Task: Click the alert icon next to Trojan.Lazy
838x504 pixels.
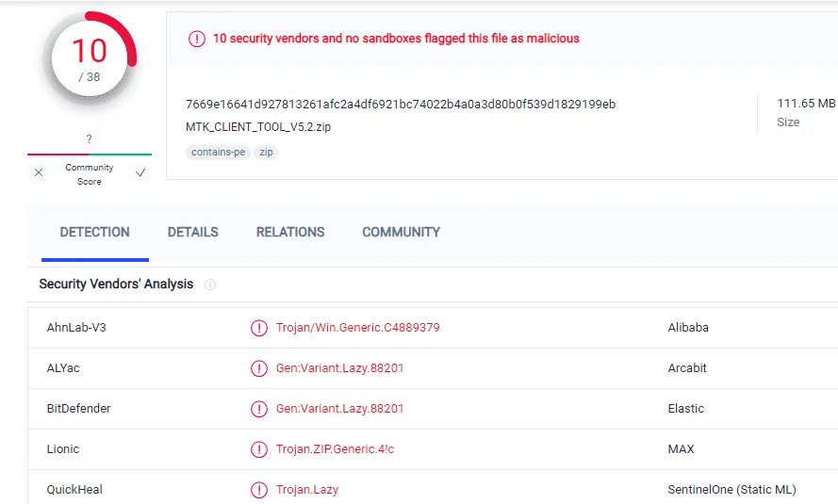Action: 259,490
